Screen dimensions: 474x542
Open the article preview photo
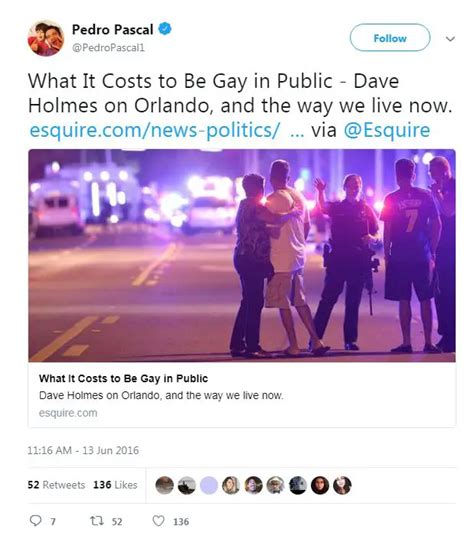(x=242, y=255)
